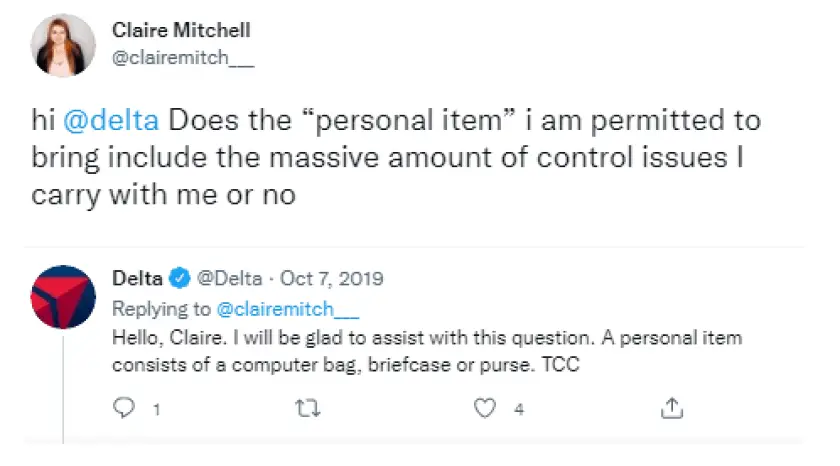Open the share icon under Delta's reply
The image size is (840, 466).
(x=672, y=408)
